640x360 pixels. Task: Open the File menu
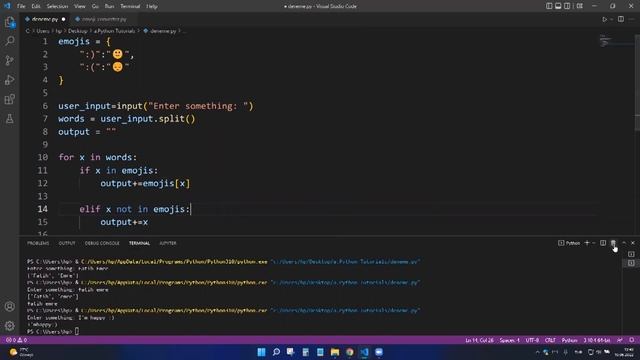pos(21,6)
